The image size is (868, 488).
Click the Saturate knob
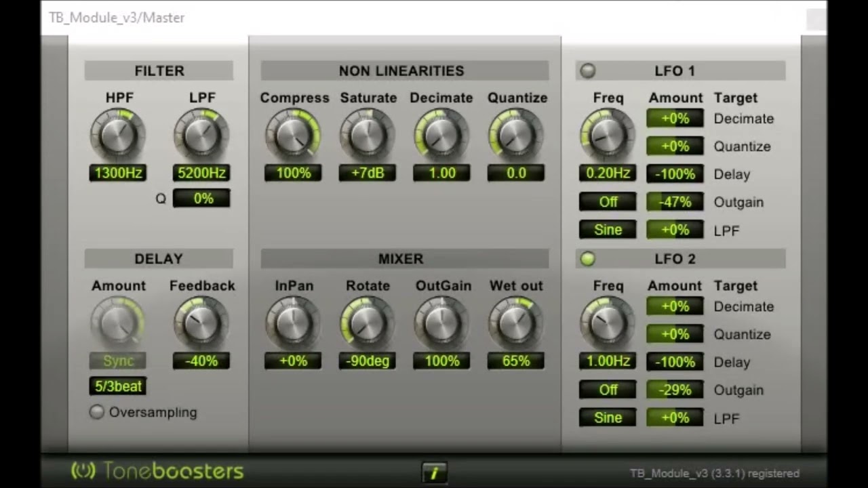368,135
